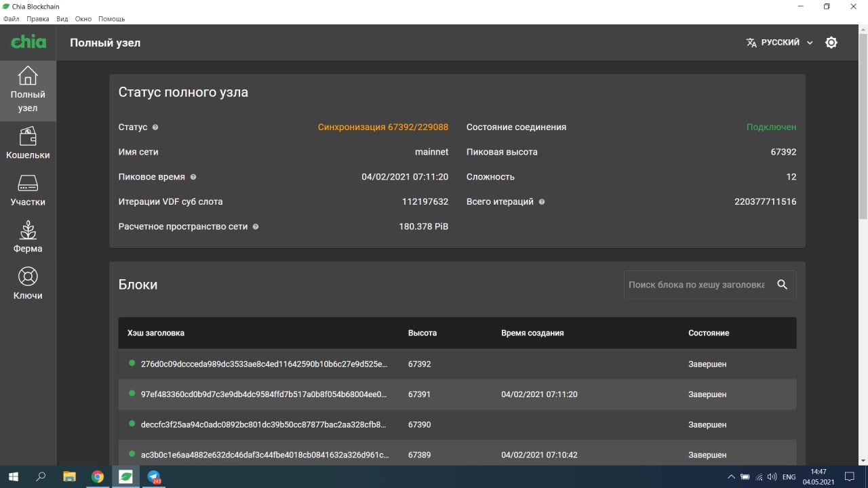Click the Высота column header

coord(422,333)
